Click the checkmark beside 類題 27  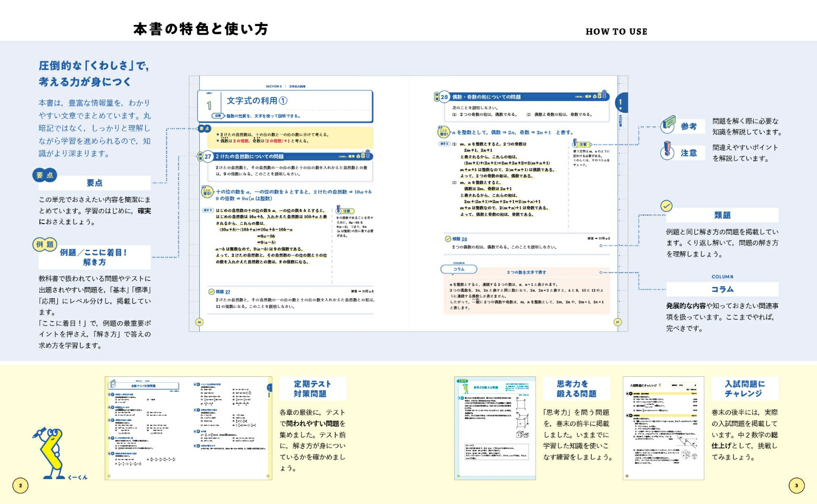tap(211, 292)
